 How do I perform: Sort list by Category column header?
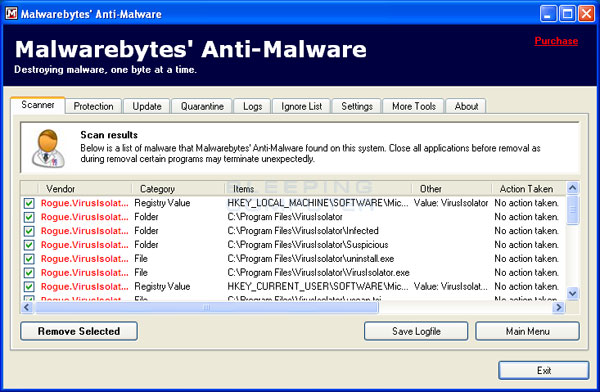click(178, 189)
